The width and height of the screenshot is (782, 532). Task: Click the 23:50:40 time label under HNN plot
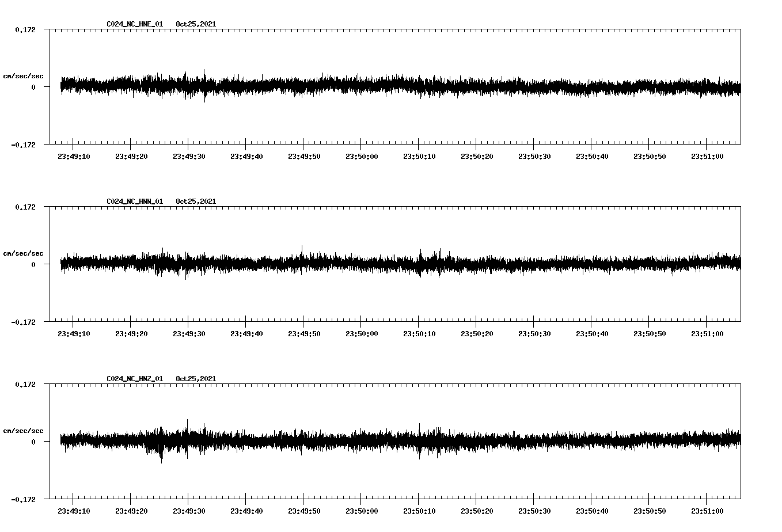point(591,333)
